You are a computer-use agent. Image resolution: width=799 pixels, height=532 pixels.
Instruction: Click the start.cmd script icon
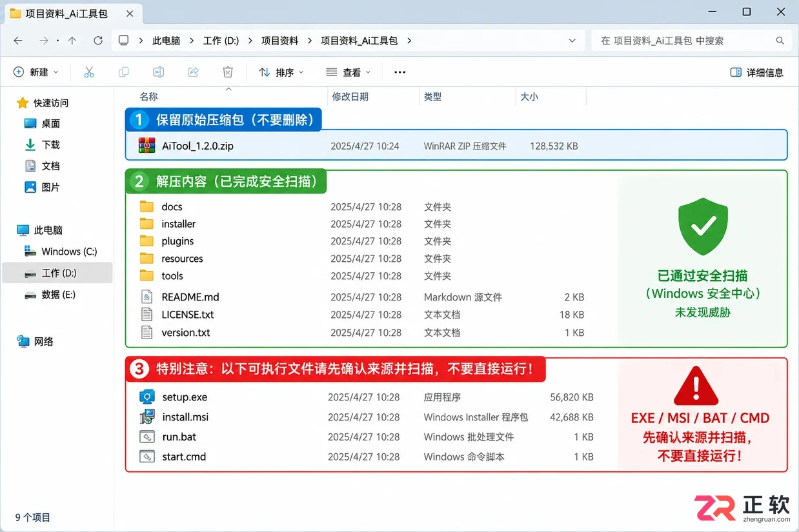[x=147, y=457]
